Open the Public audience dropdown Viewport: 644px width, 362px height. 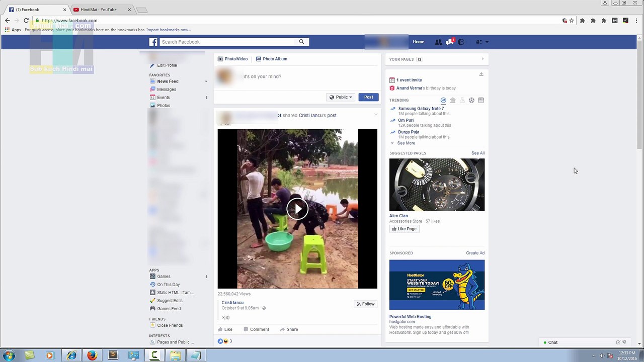[x=341, y=97]
